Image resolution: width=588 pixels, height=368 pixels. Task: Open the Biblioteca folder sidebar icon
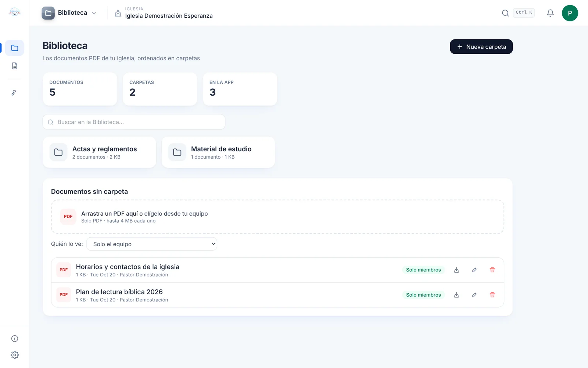point(15,48)
